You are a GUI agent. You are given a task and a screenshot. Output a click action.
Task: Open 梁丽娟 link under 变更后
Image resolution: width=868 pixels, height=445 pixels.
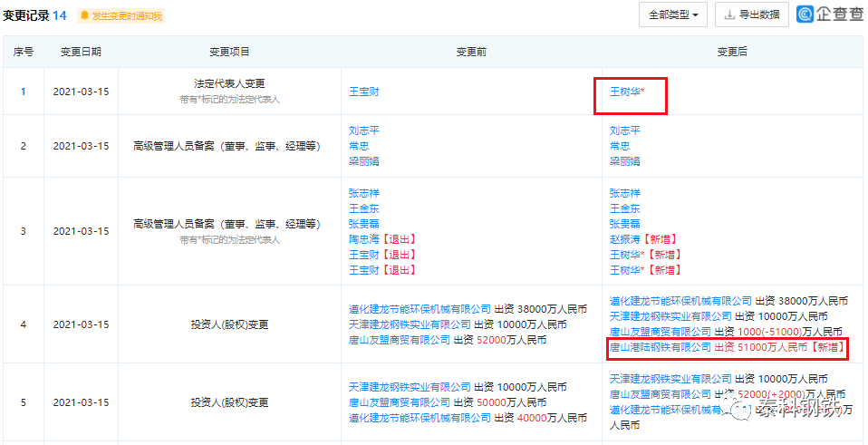pyautogui.click(x=625, y=161)
